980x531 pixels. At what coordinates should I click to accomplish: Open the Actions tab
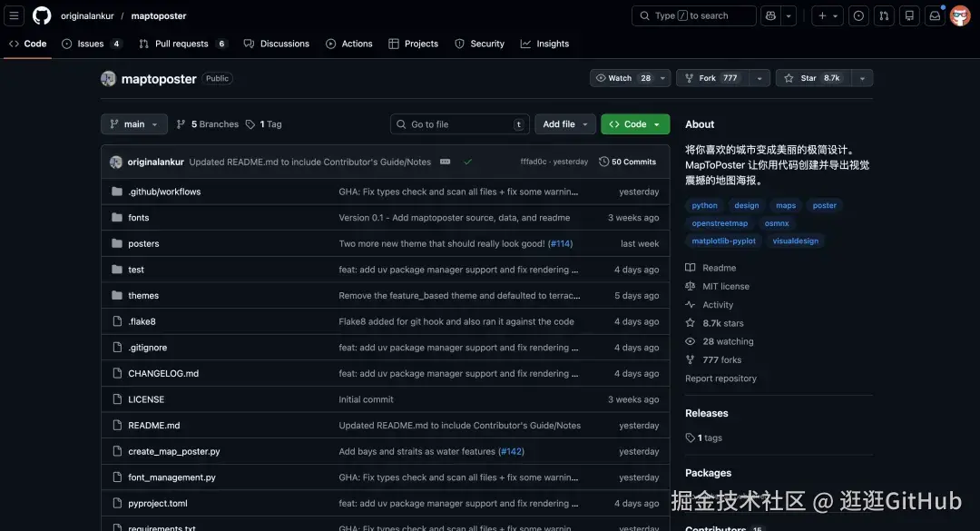tap(349, 44)
